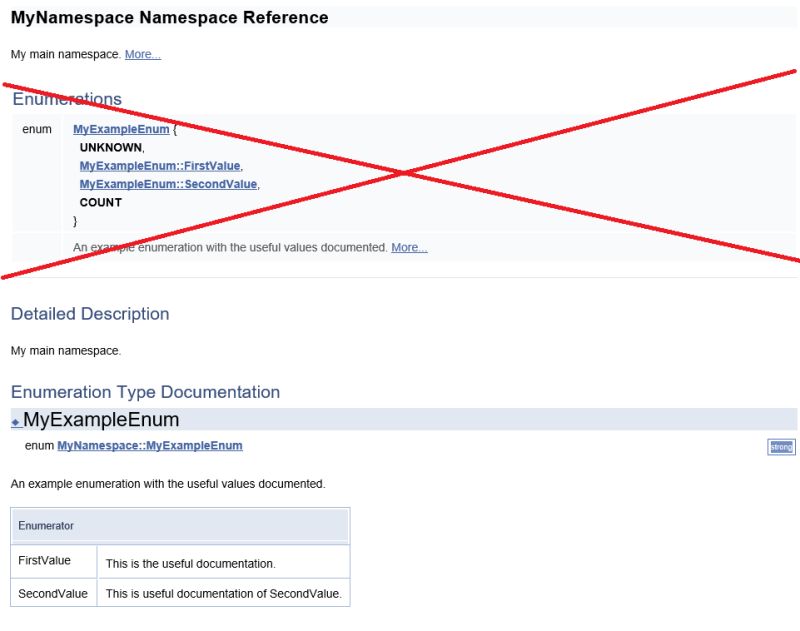Open the MyExampleEnum link in Enumerations table
Image resolution: width=800 pixels, height=631 pixels.
tap(119, 129)
